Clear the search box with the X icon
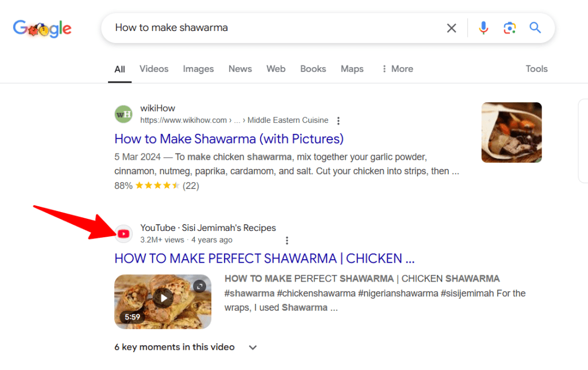Image resolution: width=588 pixels, height=370 pixels. (451, 28)
